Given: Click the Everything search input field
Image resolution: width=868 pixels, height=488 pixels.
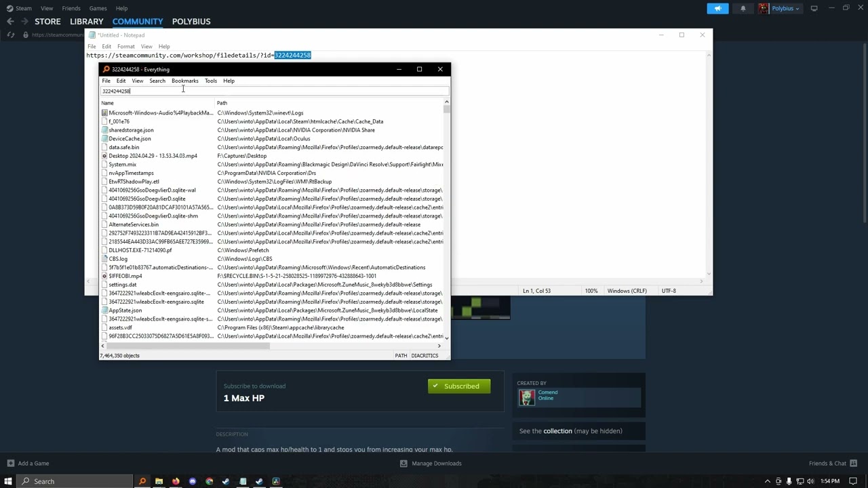Looking at the screenshot, I should pos(275,91).
